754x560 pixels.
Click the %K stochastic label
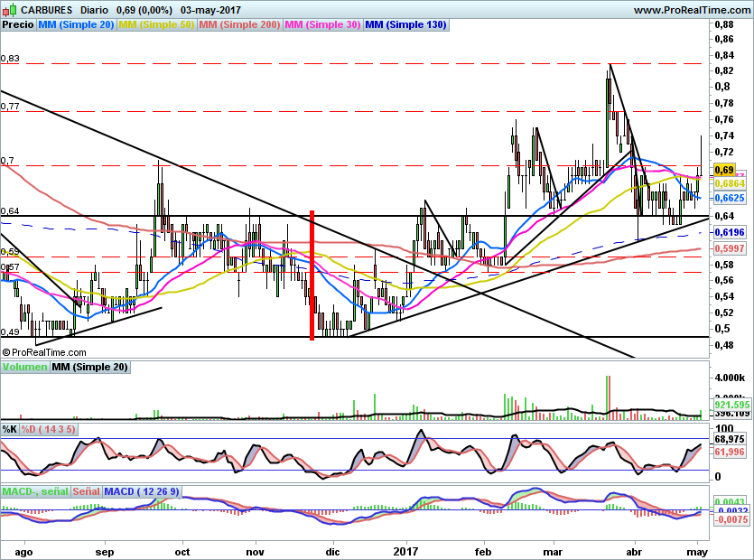tap(11, 429)
